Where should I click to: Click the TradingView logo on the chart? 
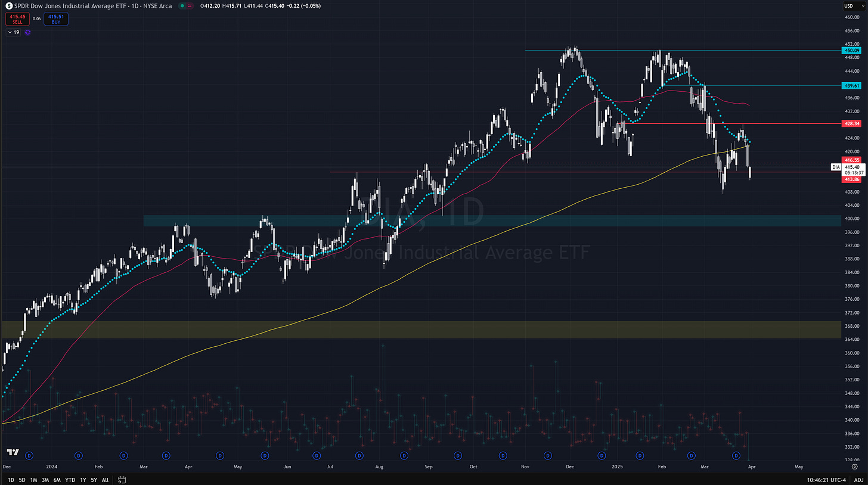[12, 453]
